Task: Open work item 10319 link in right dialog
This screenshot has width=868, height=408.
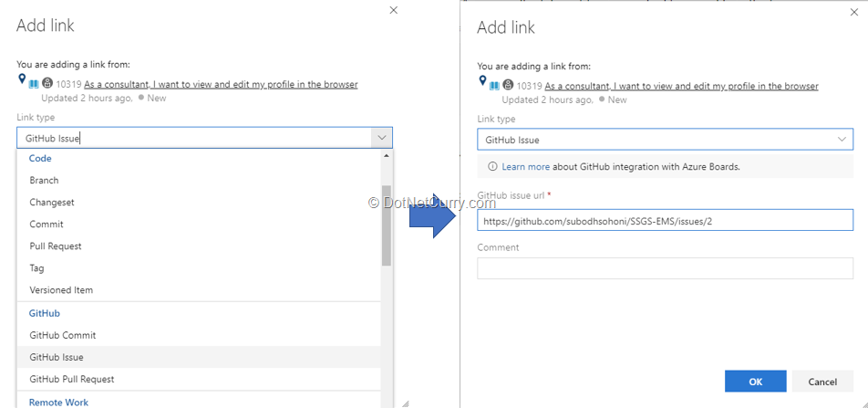Action: 681,86
